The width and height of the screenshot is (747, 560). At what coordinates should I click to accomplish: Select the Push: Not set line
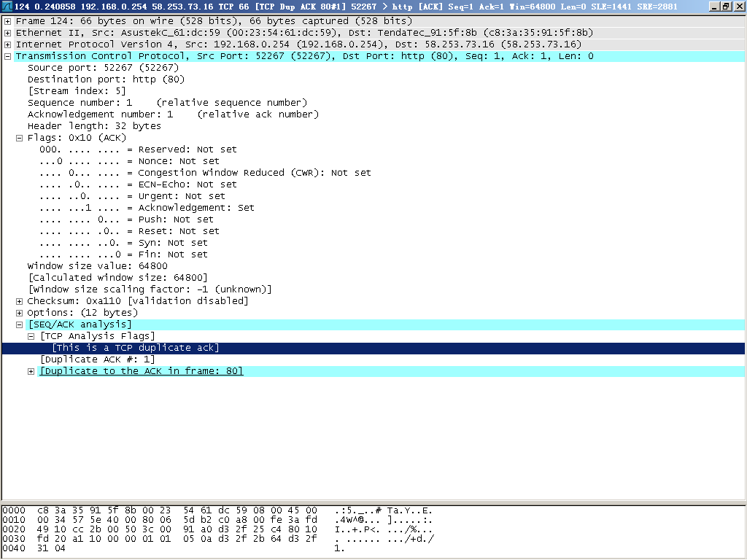click(126, 219)
